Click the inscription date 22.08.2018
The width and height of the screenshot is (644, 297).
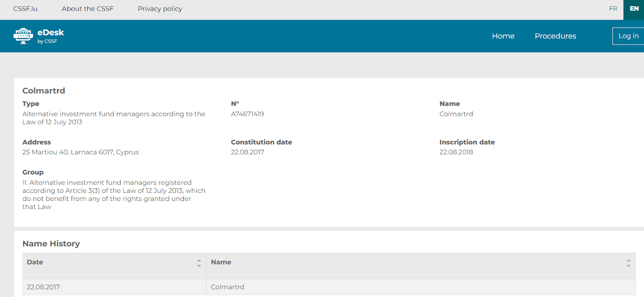coord(456,152)
